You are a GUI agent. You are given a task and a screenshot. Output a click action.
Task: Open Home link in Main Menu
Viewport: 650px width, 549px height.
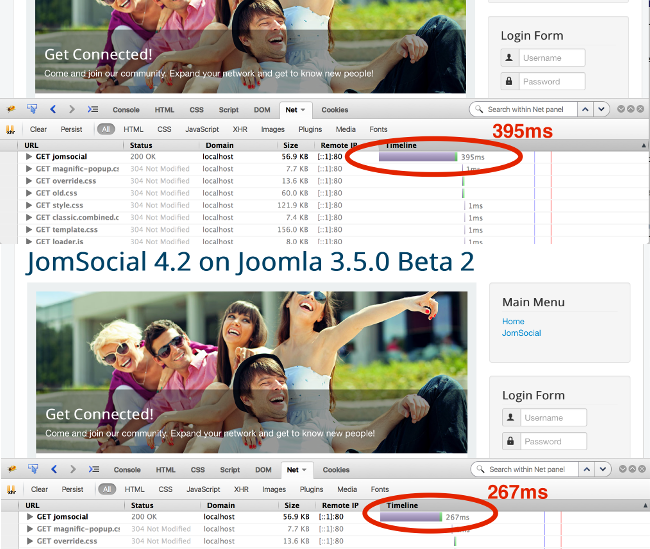click(513, 321)
